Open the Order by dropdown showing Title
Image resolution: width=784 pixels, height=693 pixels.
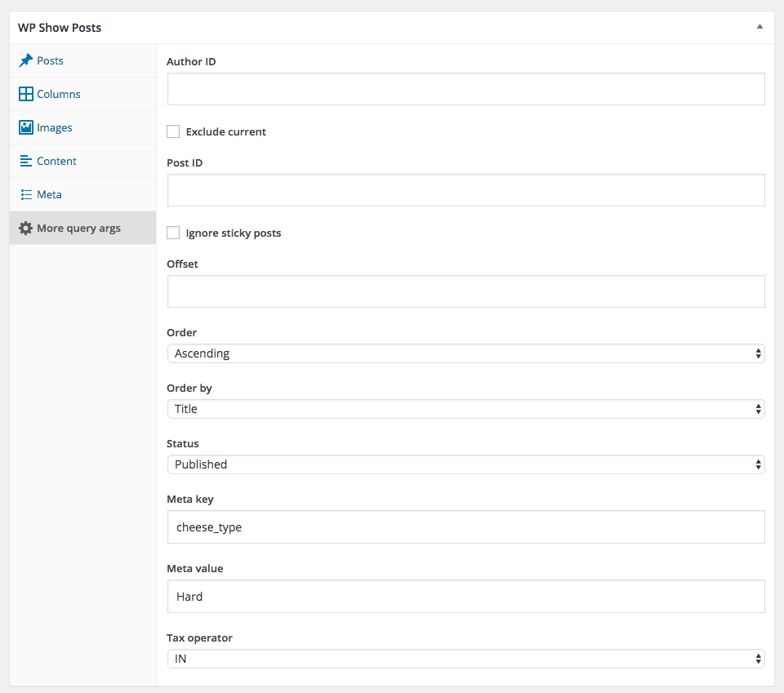(x=466, y=409)
